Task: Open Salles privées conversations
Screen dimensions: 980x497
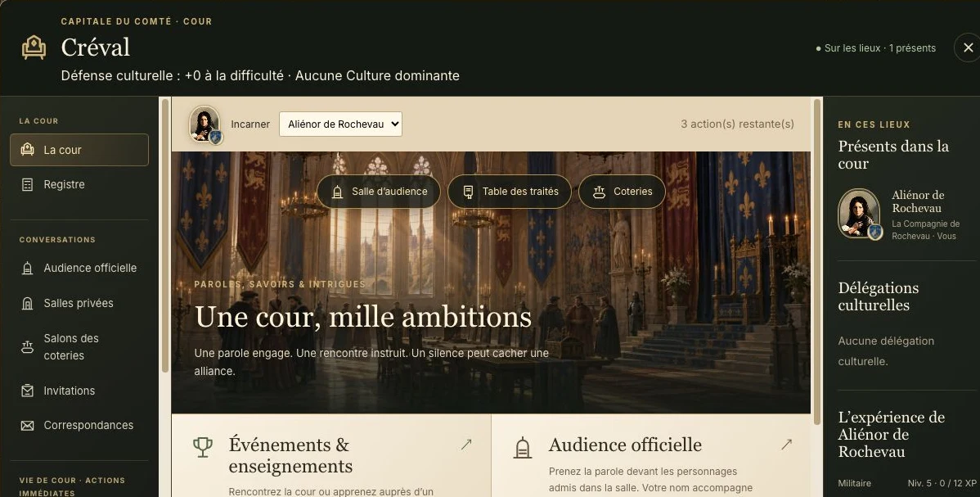Action: pos(79,303)
